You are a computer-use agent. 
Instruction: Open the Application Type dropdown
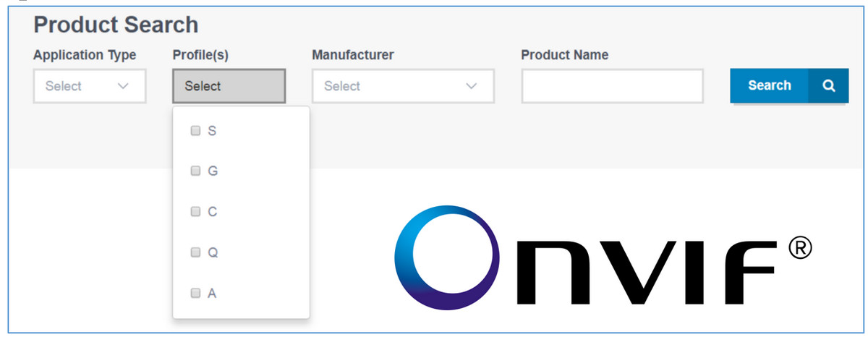click(x=90, y=86)
